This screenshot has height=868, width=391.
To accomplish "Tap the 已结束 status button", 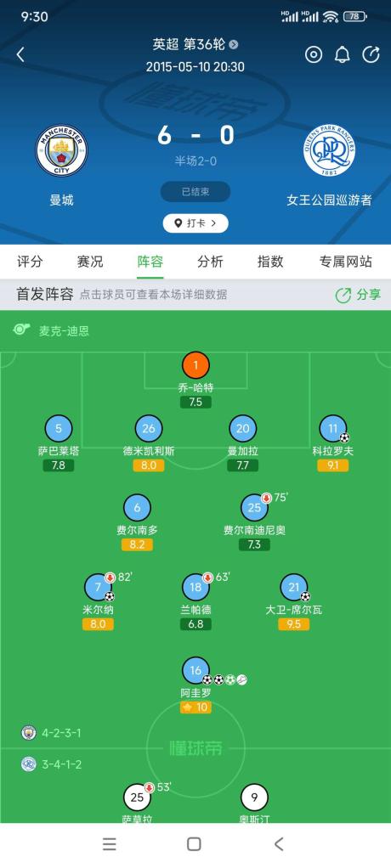I will (x=195, y=192).
